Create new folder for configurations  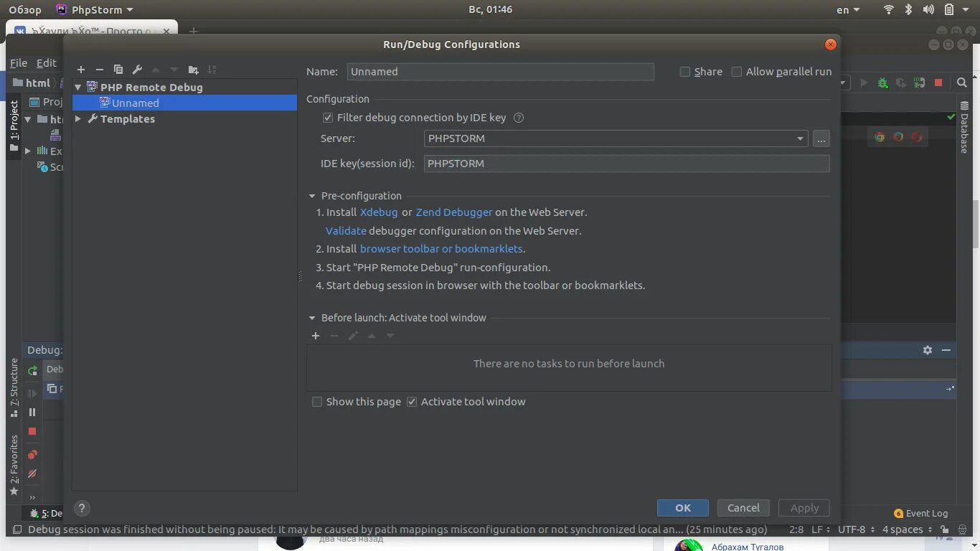[x=193, y=70]
